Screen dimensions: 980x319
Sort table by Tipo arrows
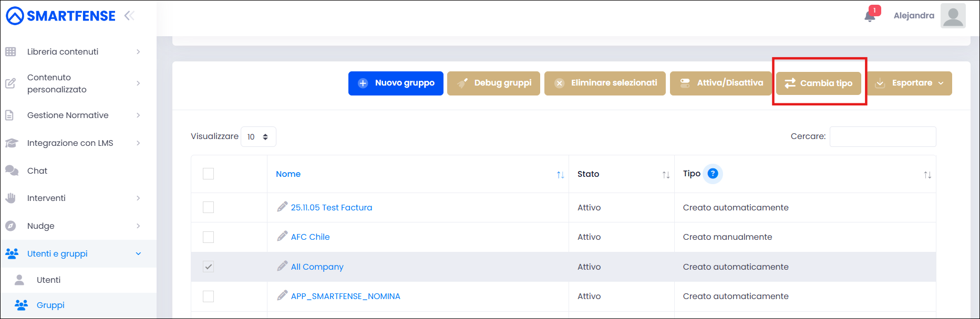[x=927, y=175]
